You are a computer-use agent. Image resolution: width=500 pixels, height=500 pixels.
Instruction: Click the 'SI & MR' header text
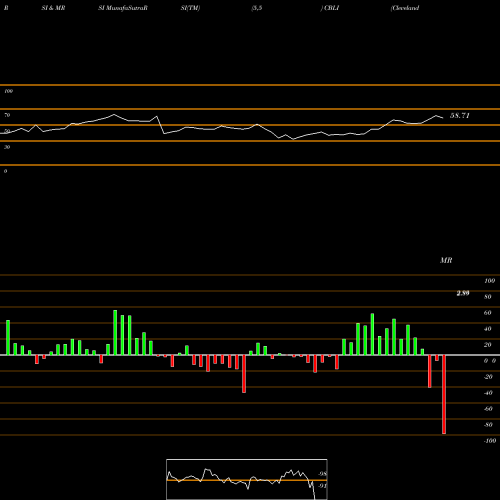point(53,8)
